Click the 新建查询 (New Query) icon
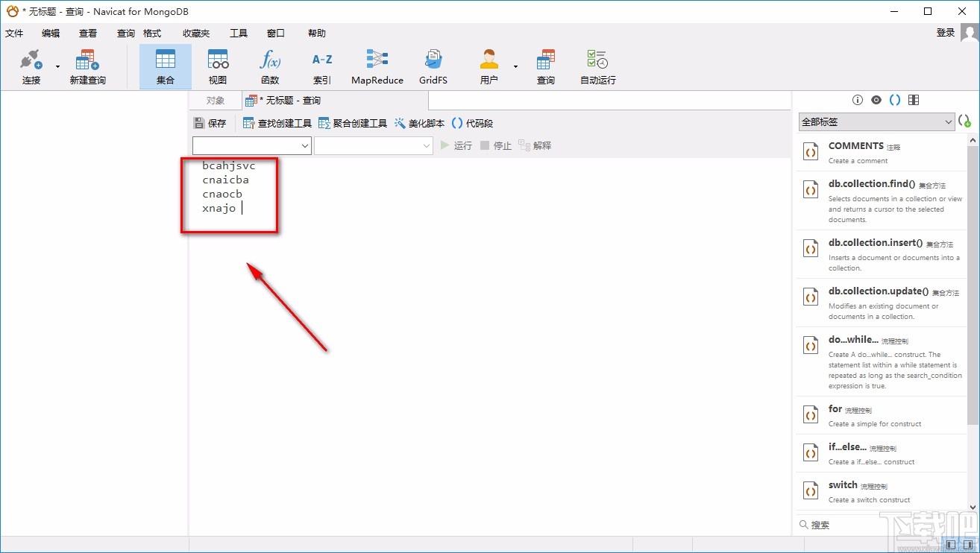980x553 pixels. coord(88,66)
